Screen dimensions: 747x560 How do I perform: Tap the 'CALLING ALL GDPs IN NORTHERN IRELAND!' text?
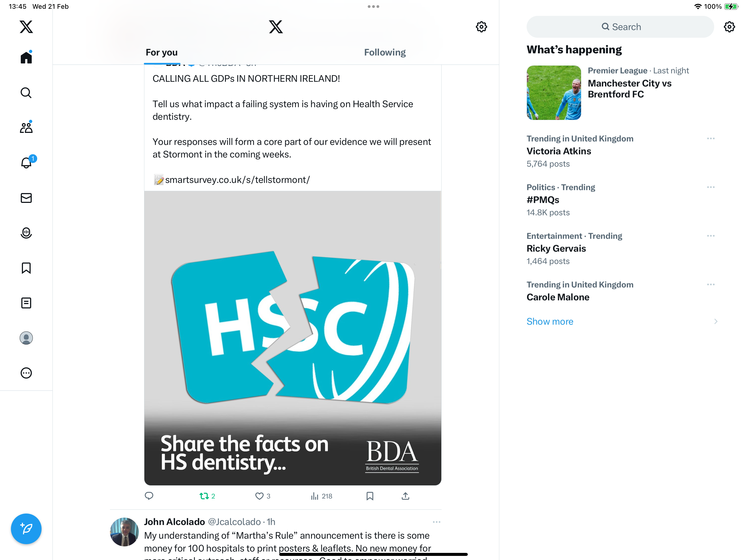[x=246, y=78]
